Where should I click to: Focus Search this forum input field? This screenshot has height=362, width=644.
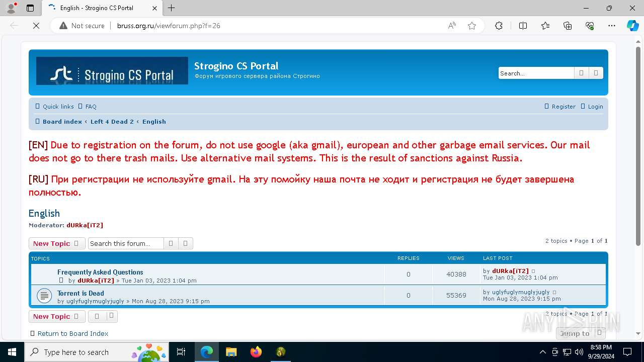click(126, 243)
